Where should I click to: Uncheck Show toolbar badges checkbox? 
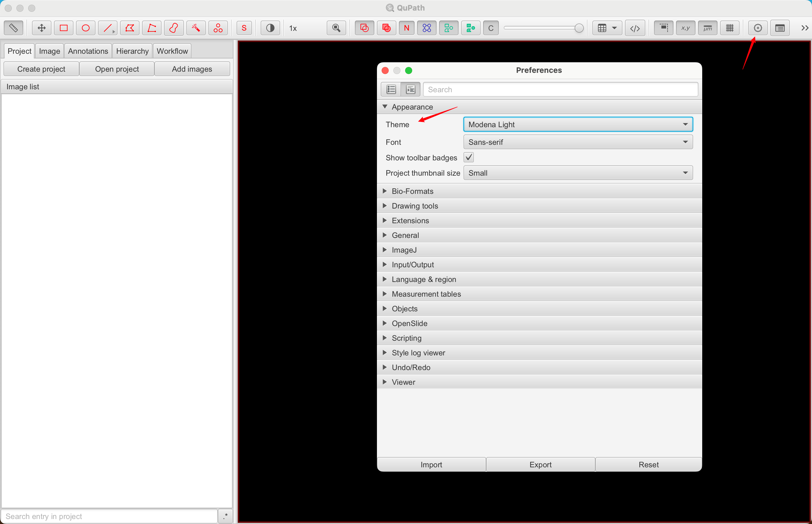[x=469, y=157]
